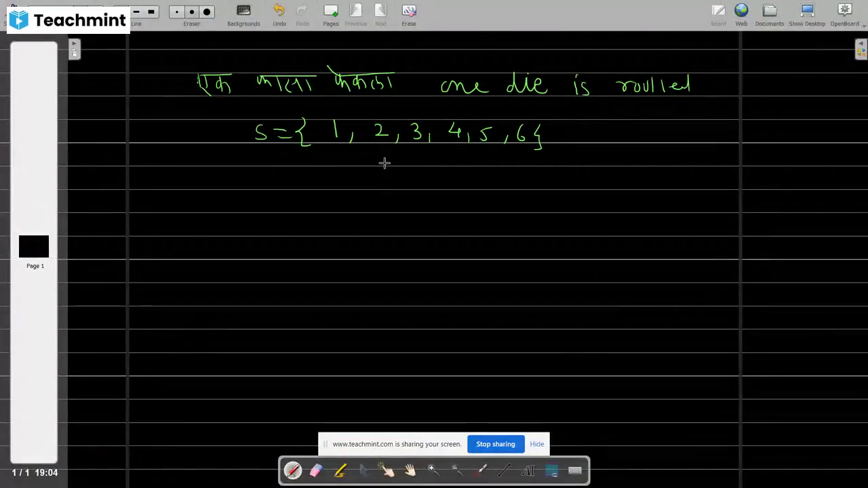Select the medium line width

(136, 12)
